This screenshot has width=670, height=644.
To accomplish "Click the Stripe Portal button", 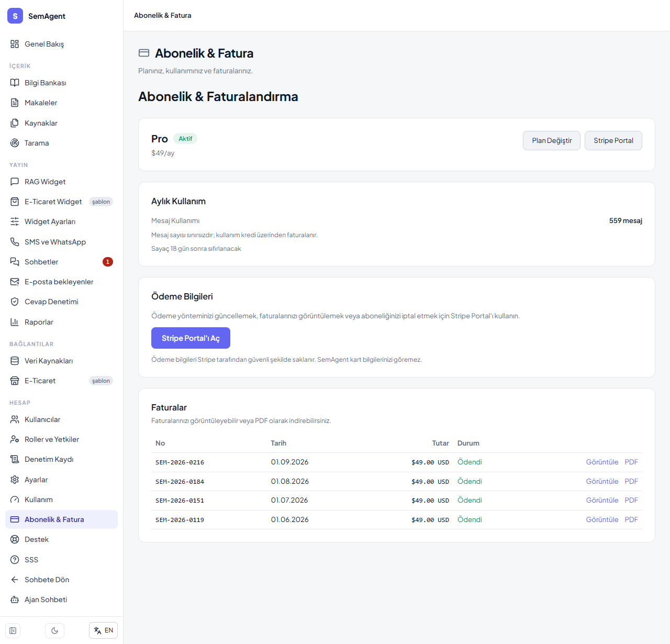I will (613, 140).
